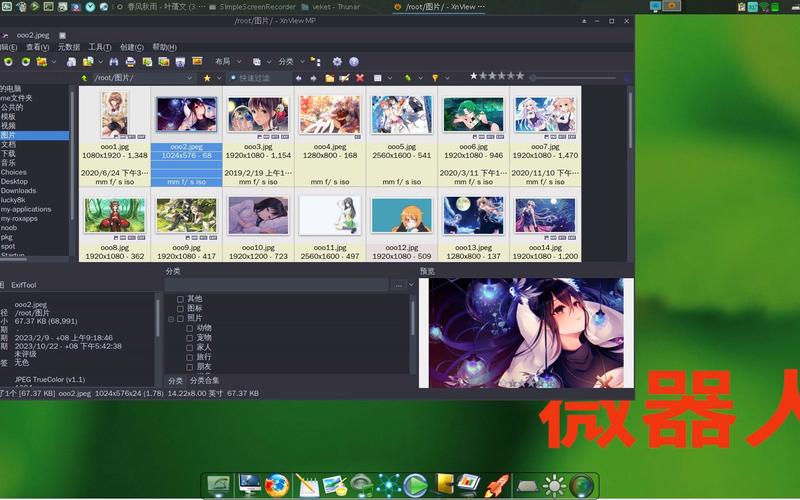Click the 快速过滤 quick filter field
The width and height of the screenshot is (800, 500).
(x=258, y=78)
